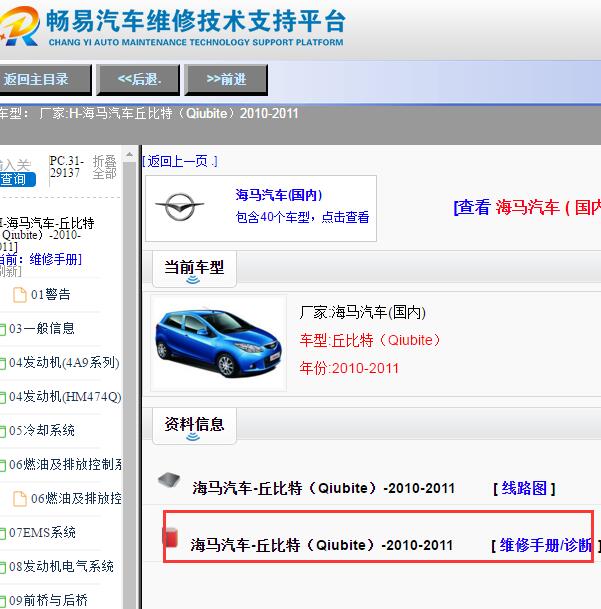Open the 查看 海马汽车 link on right
601x609 pixels.
pyautogui.click(x=527, y=207)
